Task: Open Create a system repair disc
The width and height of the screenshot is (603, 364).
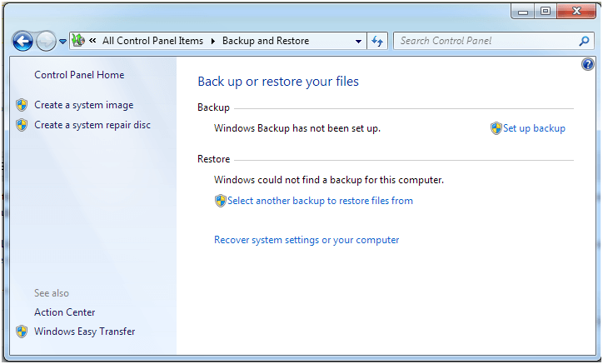Action: 92,125
